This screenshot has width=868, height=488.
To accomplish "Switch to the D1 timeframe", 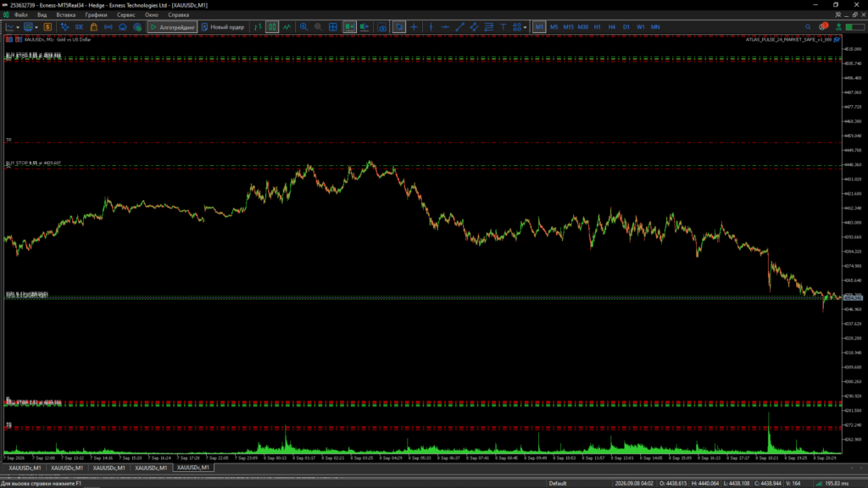I will pos(626,27).
